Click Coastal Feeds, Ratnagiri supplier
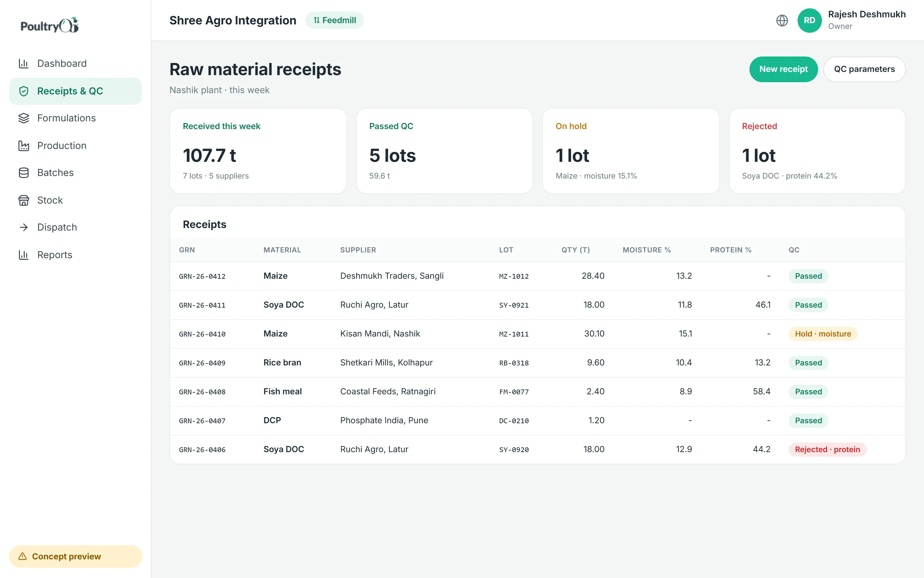 [x=388, y=391]
